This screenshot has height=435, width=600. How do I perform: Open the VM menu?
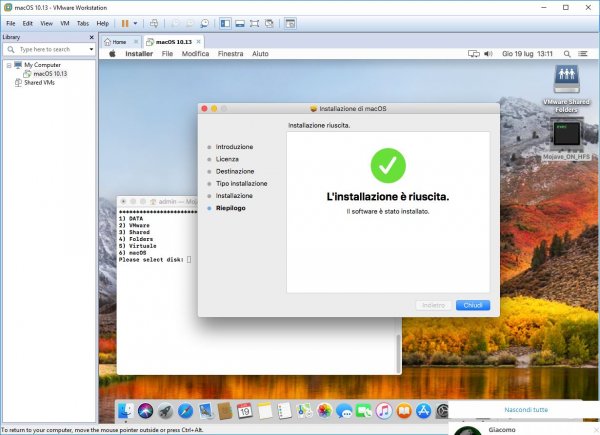pos(65,23)
